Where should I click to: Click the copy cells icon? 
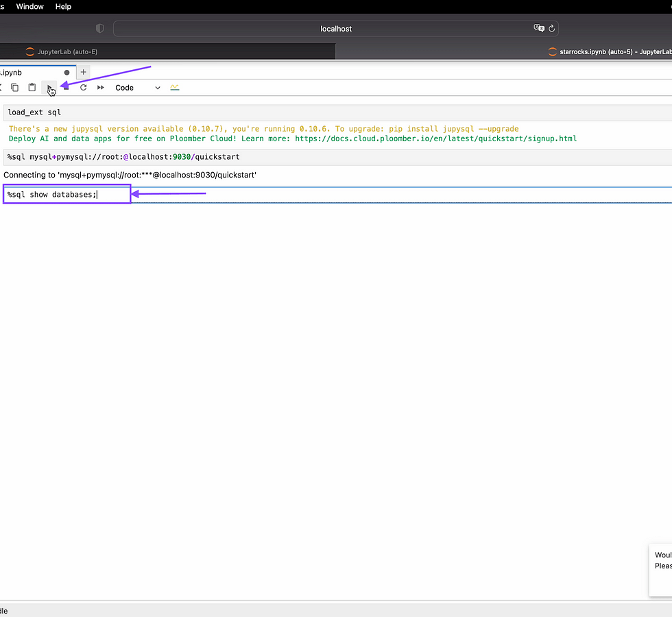pyautogui.click(x=14, y=88)
